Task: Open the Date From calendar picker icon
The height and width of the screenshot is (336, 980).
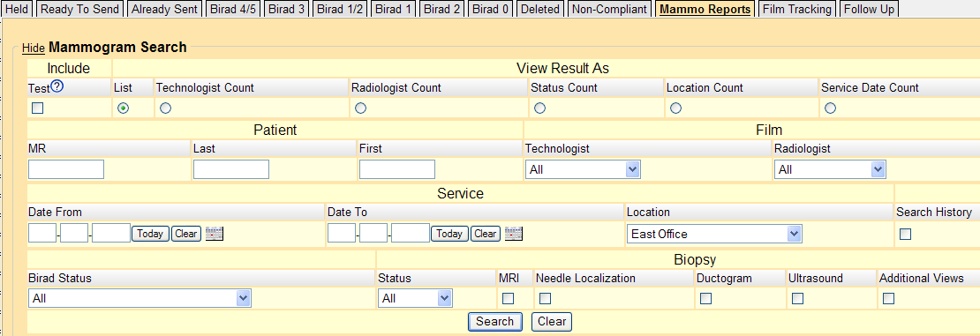Action: [x=215, y=235]
